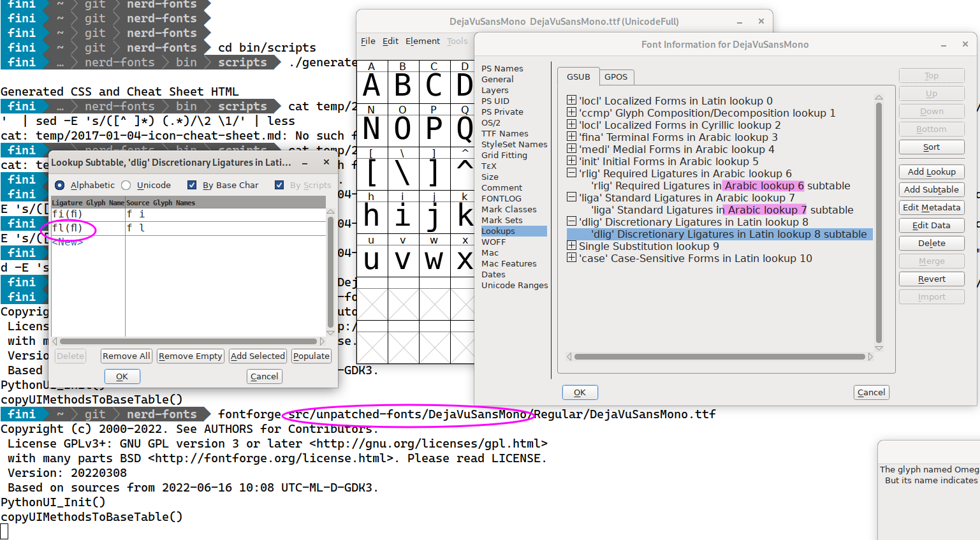Switch to the GPOS tab
This screenshot has width=980, height=540.
tap(616, 77)
